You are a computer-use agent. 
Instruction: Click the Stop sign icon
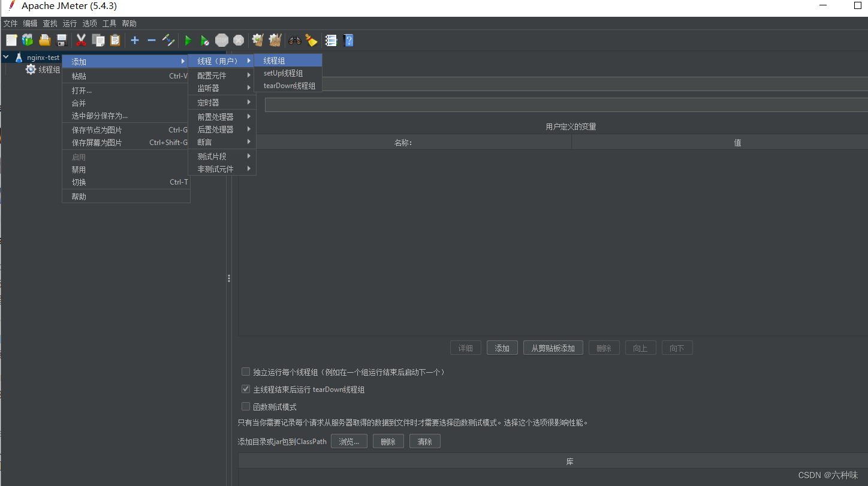click(222, 40)
